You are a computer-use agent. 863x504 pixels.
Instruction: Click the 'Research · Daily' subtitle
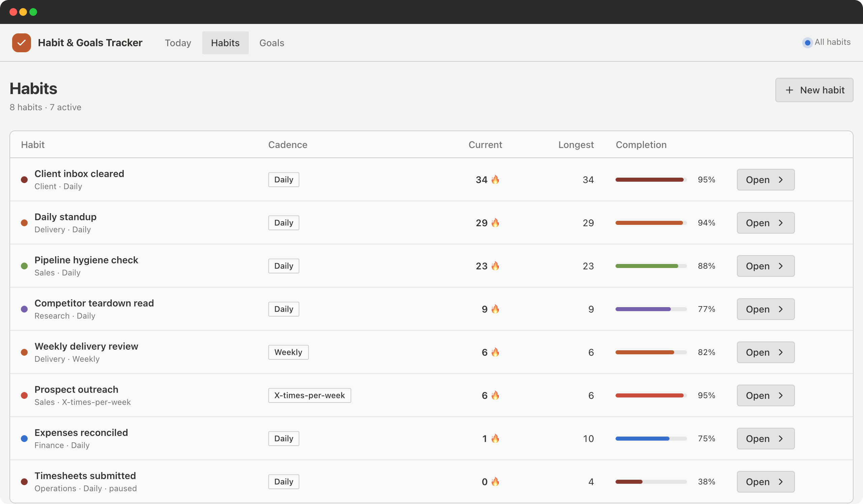pyautogui.click(x=65, y=316)
